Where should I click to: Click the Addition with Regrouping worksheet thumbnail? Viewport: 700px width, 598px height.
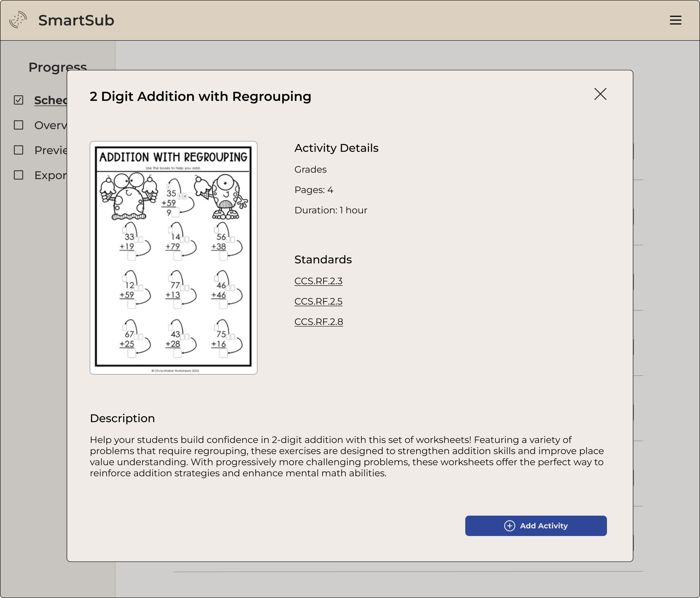[x=173, y=258]
